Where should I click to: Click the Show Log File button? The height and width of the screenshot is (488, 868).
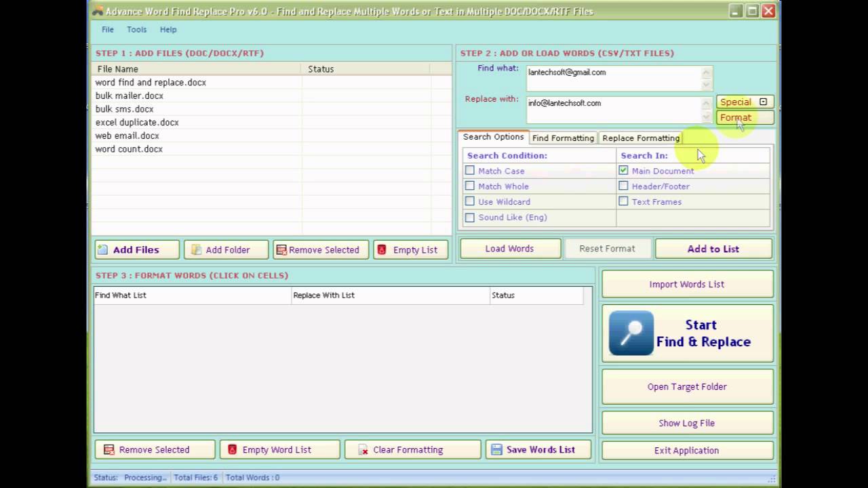click(x=687, y=423)
